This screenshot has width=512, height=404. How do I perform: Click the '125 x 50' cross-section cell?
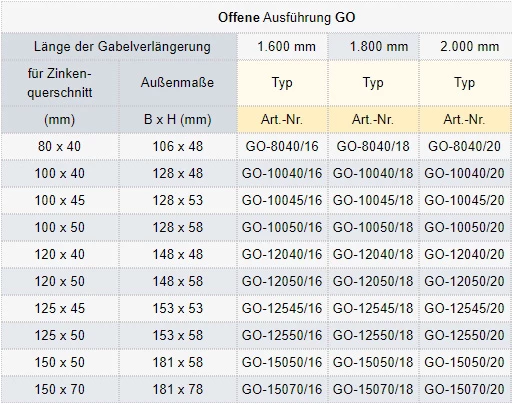(x=60, y=335)
